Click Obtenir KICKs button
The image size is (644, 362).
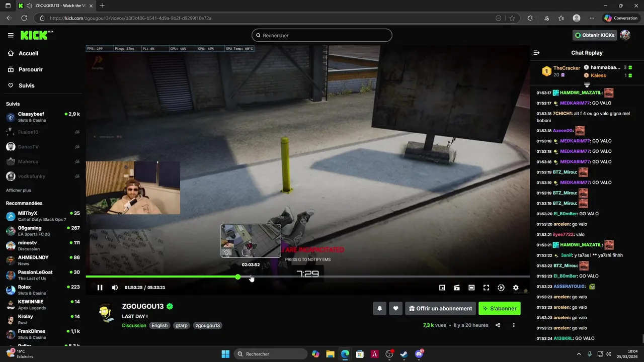coord(595,35)
